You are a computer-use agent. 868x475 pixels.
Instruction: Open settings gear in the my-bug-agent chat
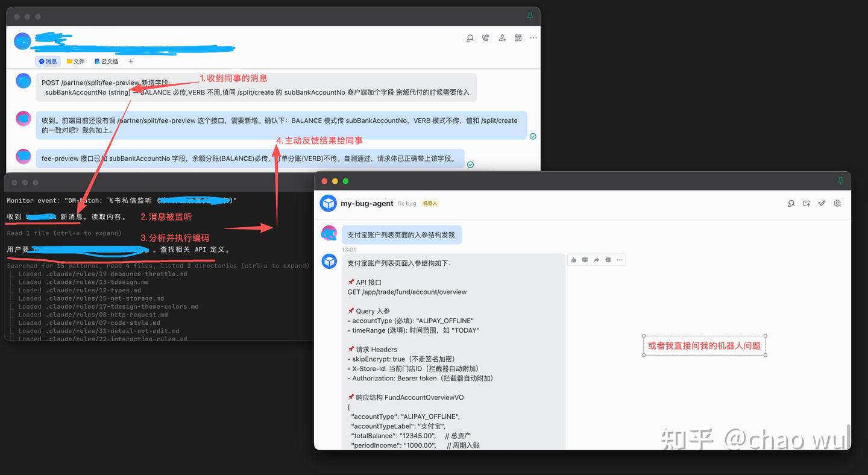837,204
